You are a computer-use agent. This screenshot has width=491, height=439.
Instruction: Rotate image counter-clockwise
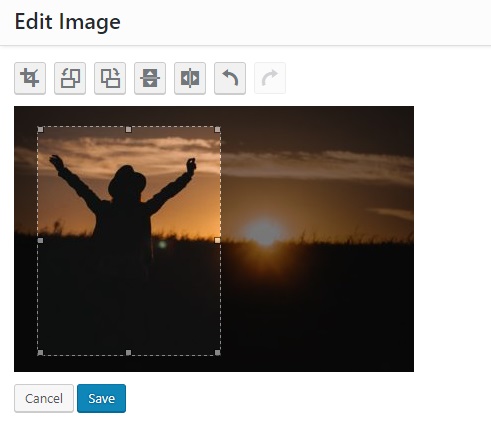(70, 78)
